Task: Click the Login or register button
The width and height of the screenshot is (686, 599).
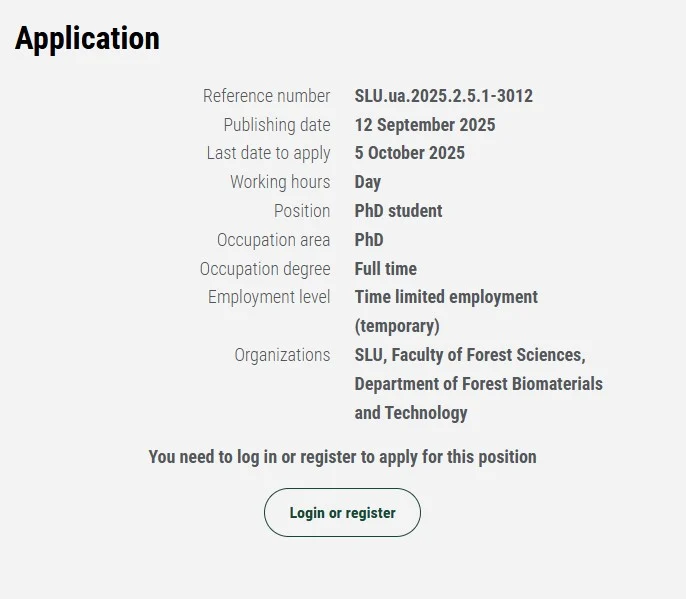Action: click(x=342, y=513)
